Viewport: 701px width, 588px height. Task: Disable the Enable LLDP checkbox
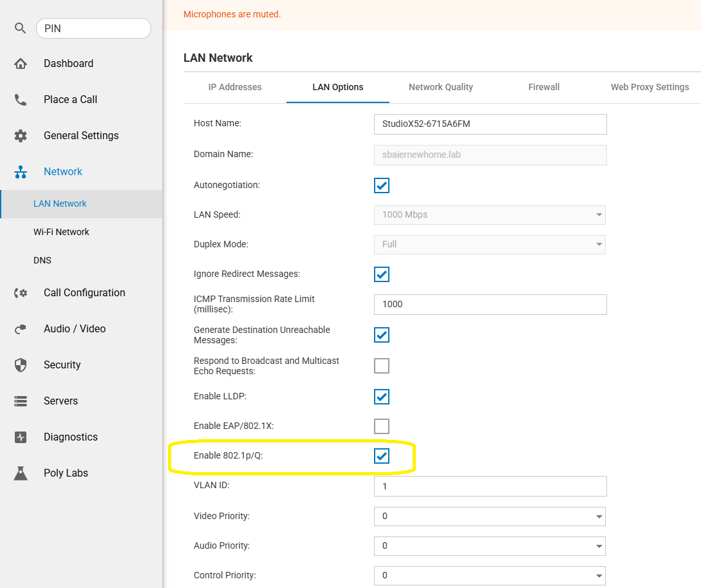tap(381, 396)
